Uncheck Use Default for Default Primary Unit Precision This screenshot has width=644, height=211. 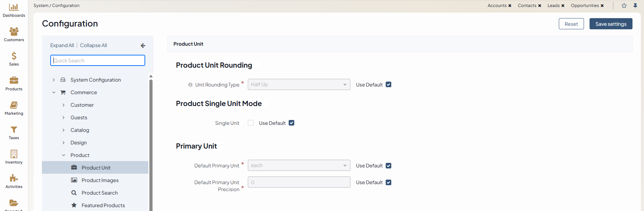pyautogui.click(x=388, y=182)
